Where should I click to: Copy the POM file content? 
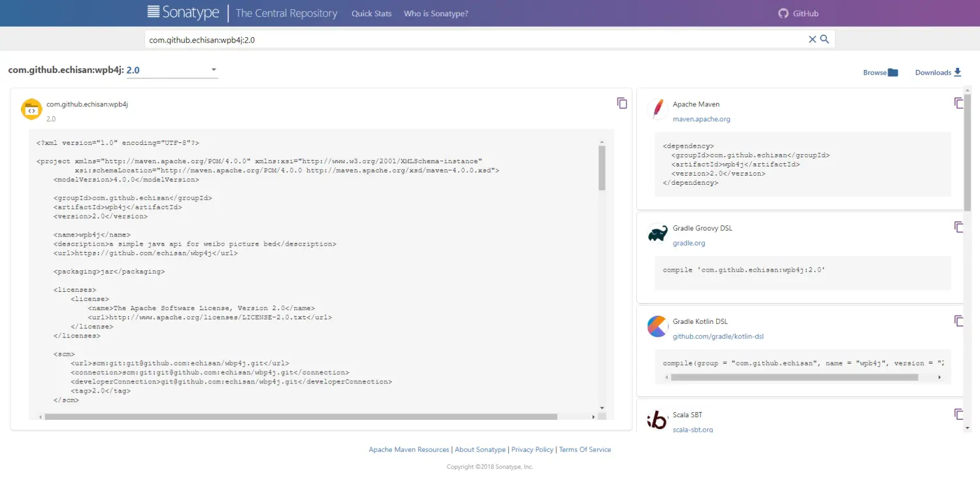click(x=622, y=103)
